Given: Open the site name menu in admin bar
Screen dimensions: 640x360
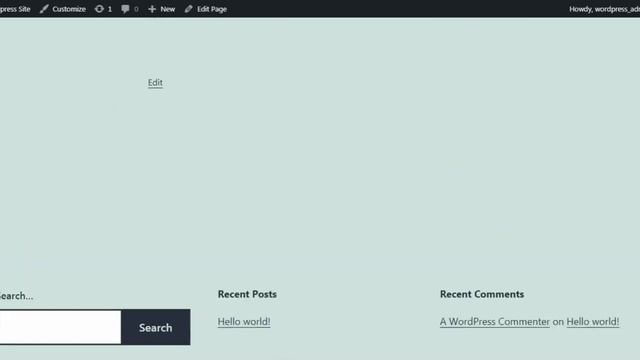Looking at the screenshot, I should click(x=15, y=9).
